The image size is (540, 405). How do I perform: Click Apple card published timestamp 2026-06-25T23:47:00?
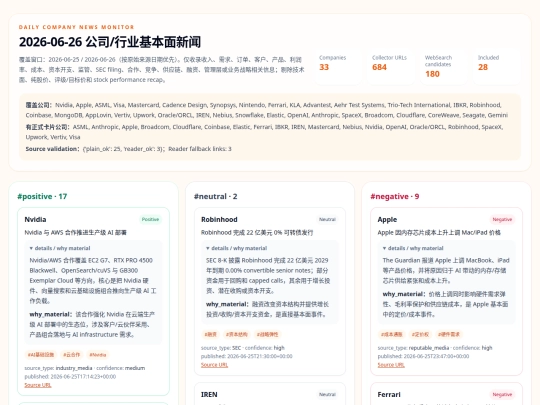click(423, 356)
